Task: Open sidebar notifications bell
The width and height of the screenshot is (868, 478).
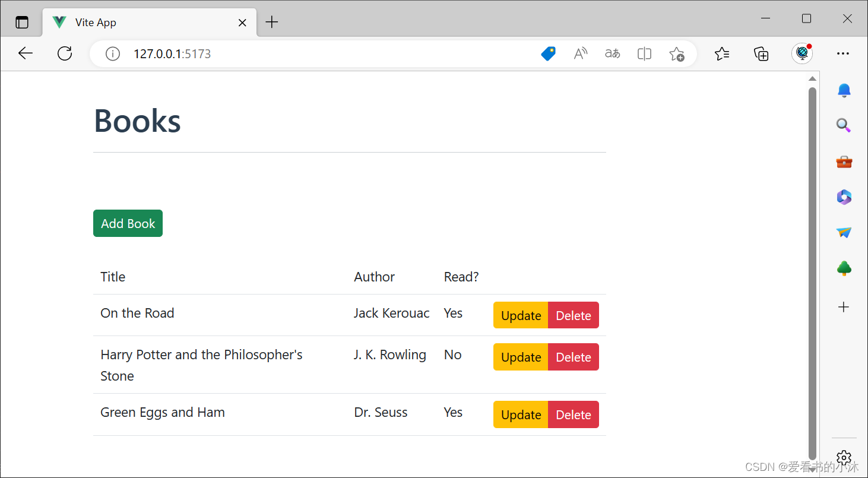Action: 844,90
